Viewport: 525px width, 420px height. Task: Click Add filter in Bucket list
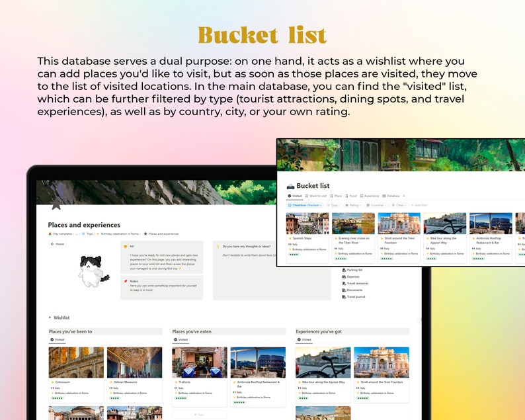pos(419,205)
